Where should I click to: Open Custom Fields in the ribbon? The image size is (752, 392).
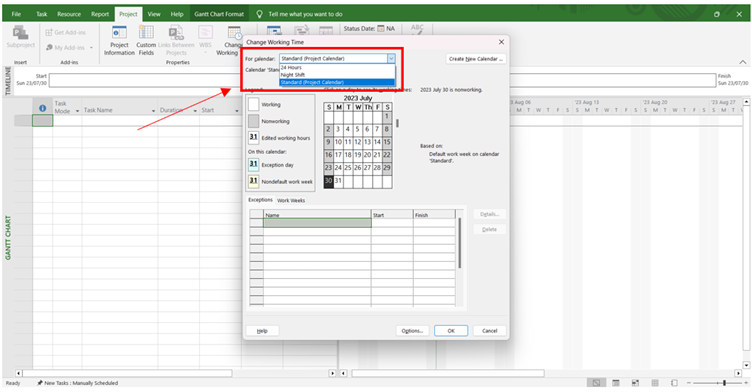146,40
